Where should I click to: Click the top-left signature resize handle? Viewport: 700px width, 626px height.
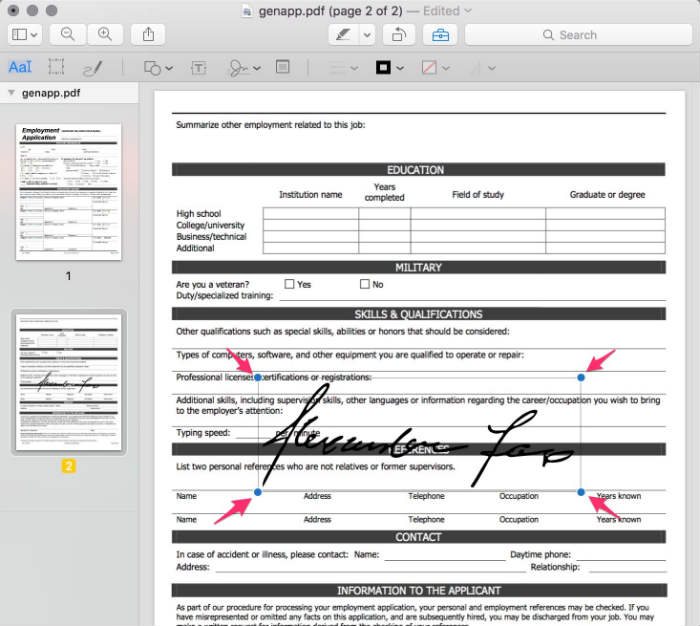[x=258, y=378]
